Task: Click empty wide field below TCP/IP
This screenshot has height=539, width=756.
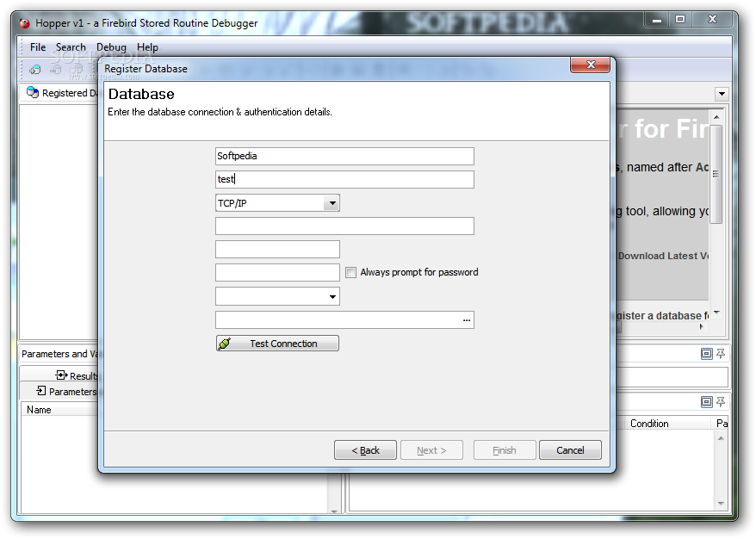Action: [x=344, y=226]
